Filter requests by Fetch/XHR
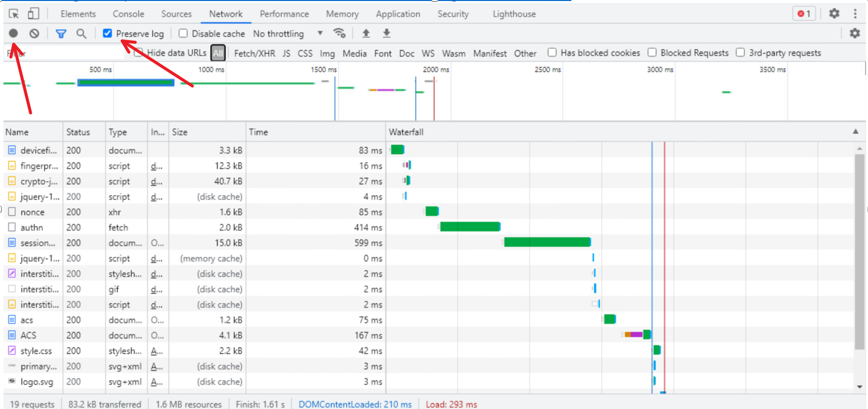 pos(254,53)
